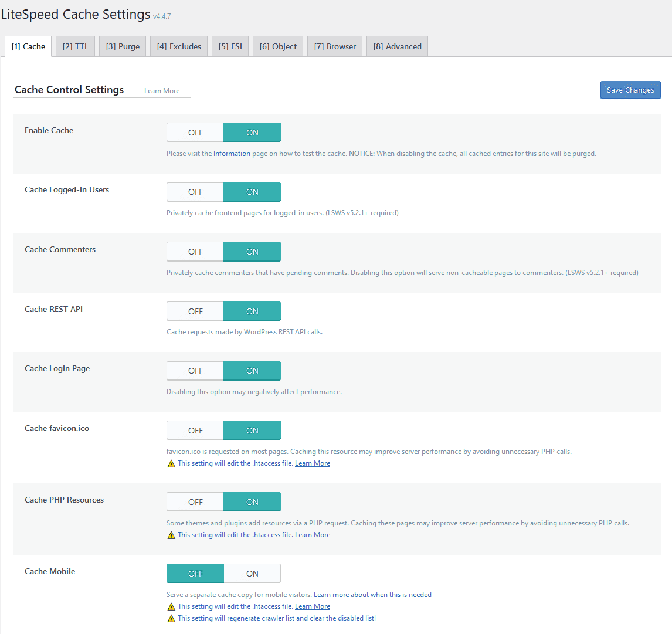This screenshot has width=672, height=634.
Task: Set Enable Cache to ON
Action: (252, 133)
